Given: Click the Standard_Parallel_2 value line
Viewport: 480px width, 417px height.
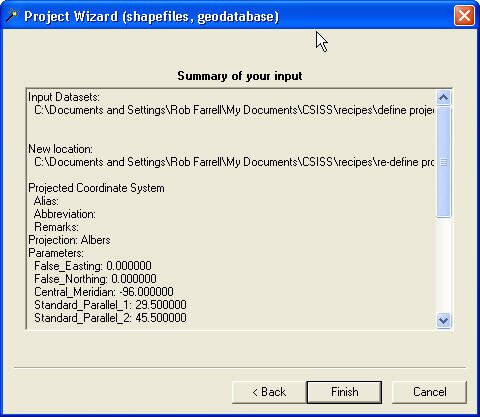Looking at the screenshot, I should pyautogui.click(x=110, y=318).
